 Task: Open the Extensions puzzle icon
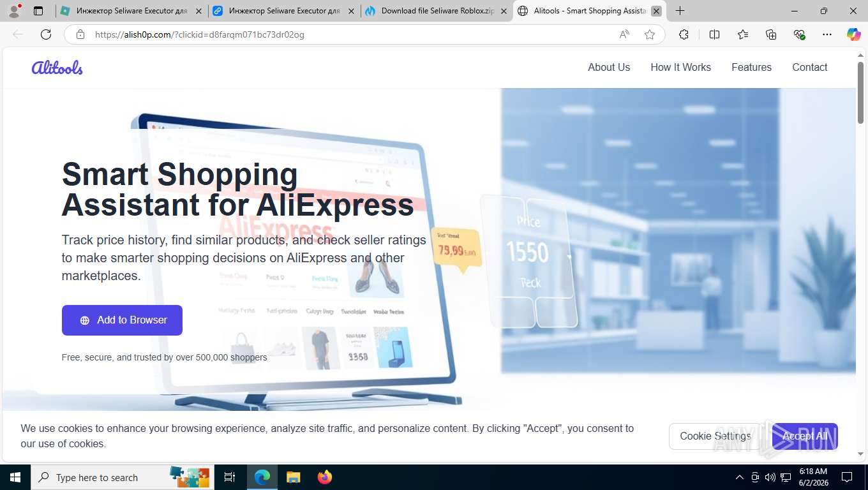684,34
